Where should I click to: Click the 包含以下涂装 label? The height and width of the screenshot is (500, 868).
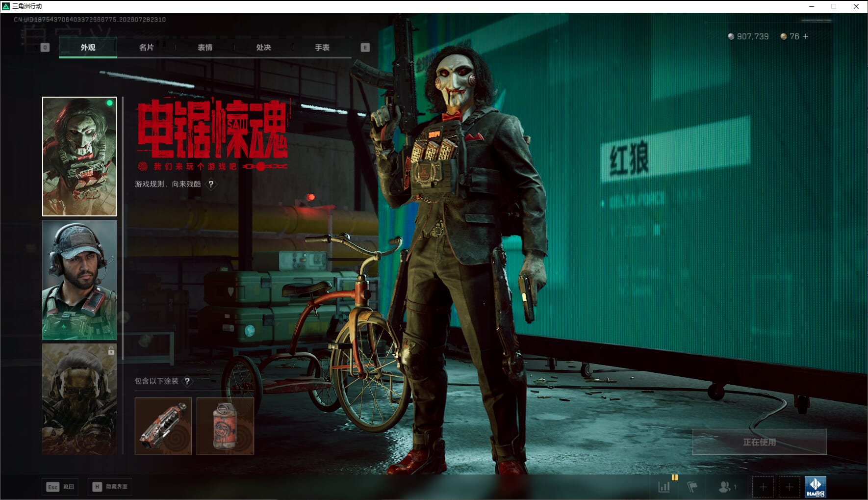tap(156, 381)
